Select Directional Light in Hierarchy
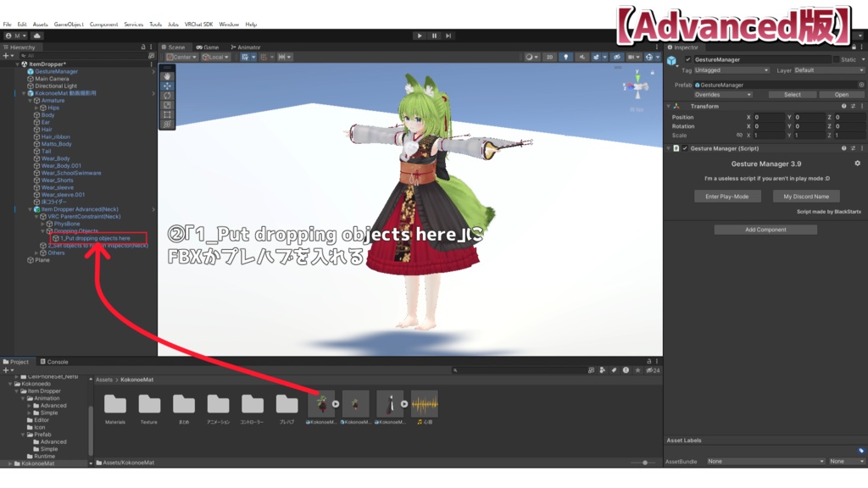This screenshot has width=868, height=488. click(55, 86)
